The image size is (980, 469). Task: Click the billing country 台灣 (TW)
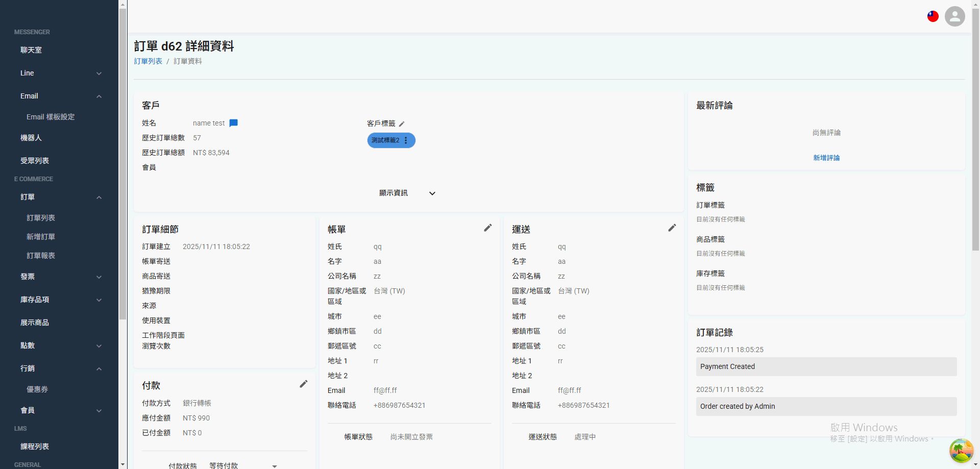(x=389, y=291)
